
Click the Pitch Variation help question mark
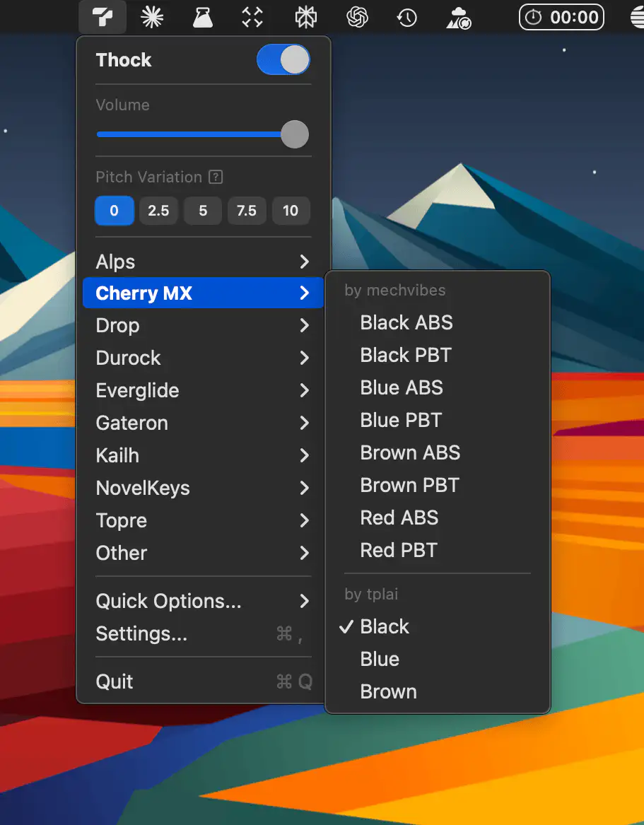click(216, 177)
